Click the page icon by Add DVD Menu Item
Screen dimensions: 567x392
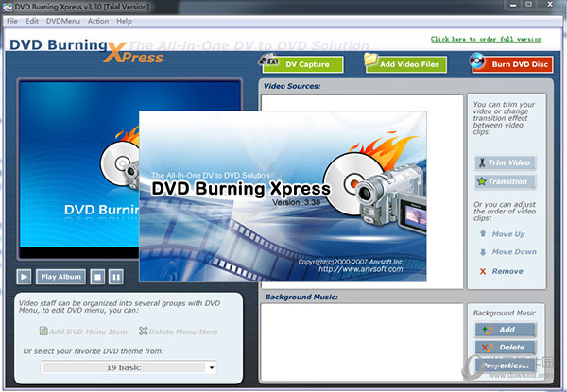tap(43, 331)
